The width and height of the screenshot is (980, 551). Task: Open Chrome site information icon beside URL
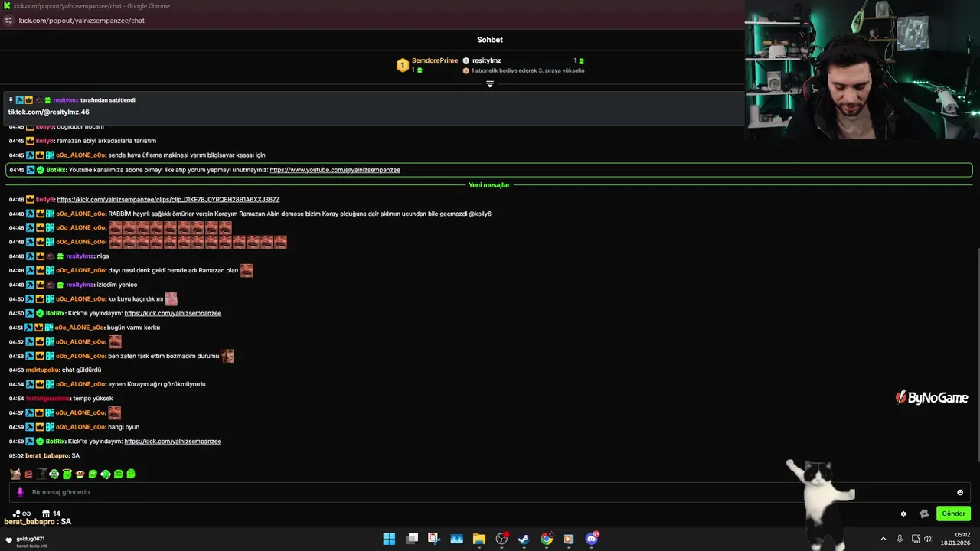(x=8, y=21)
